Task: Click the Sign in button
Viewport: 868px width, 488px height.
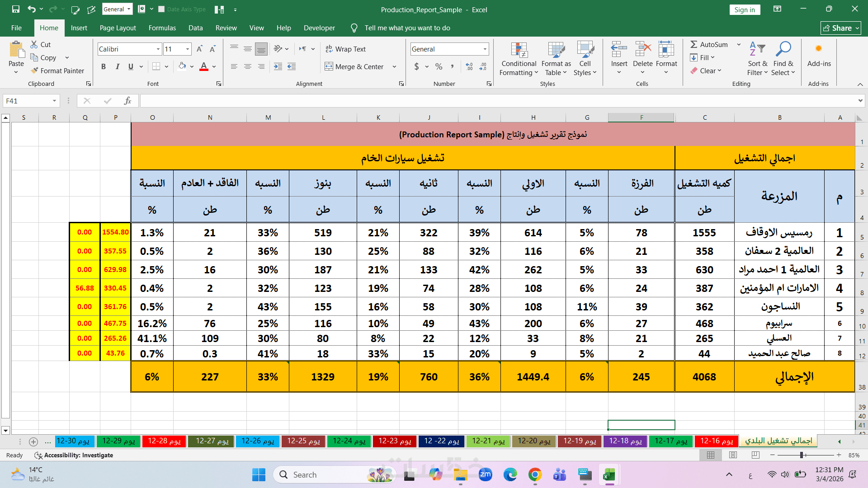Action: 744,9
